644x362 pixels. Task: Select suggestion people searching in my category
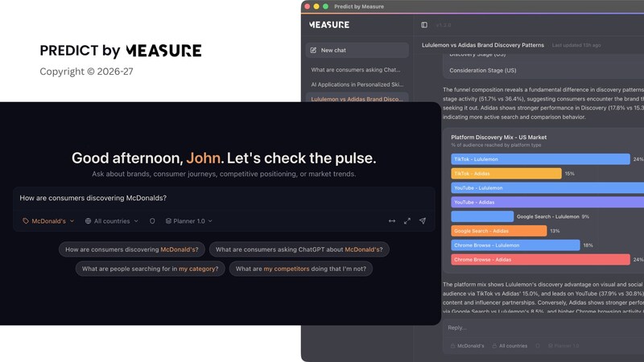tap(150, 269)
